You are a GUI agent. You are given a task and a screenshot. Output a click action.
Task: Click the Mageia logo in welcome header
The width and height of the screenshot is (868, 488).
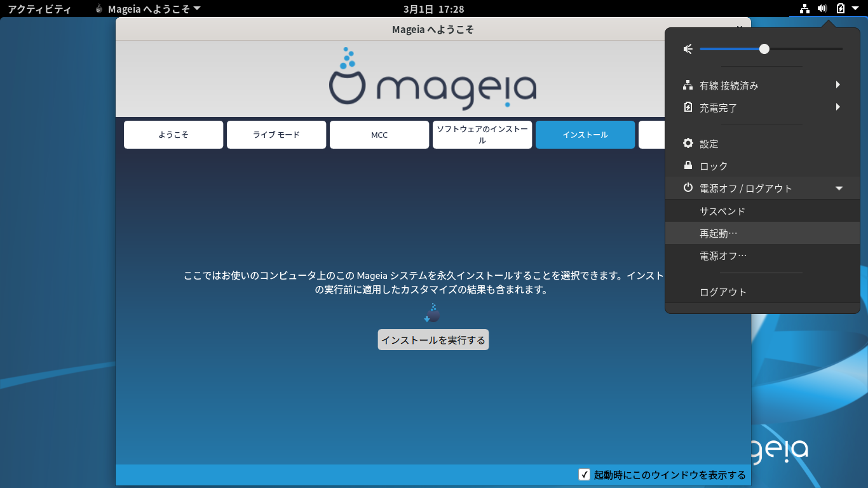coord(433,78)
